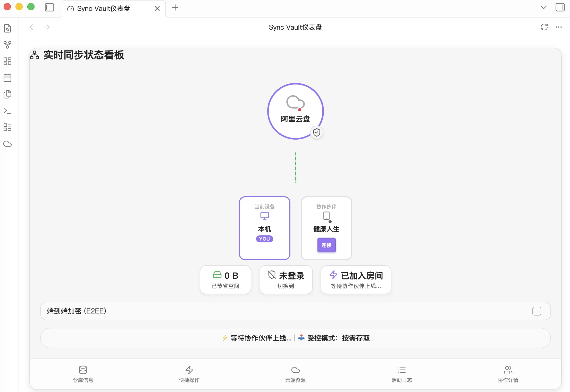The width and height of the screenshot is (570, 392).
Task: Click the shield security badge on cloud node
Action: (x=316, y=132)
